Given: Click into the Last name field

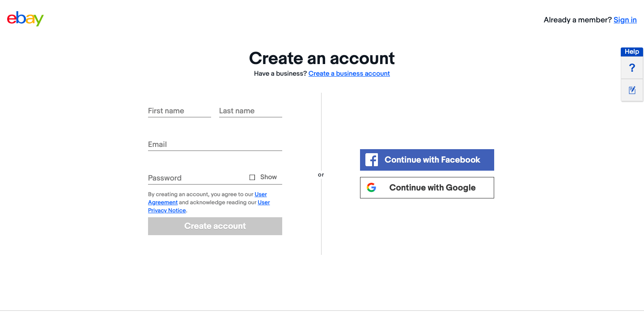Looking at the screenshot, I should click(250, 111).
